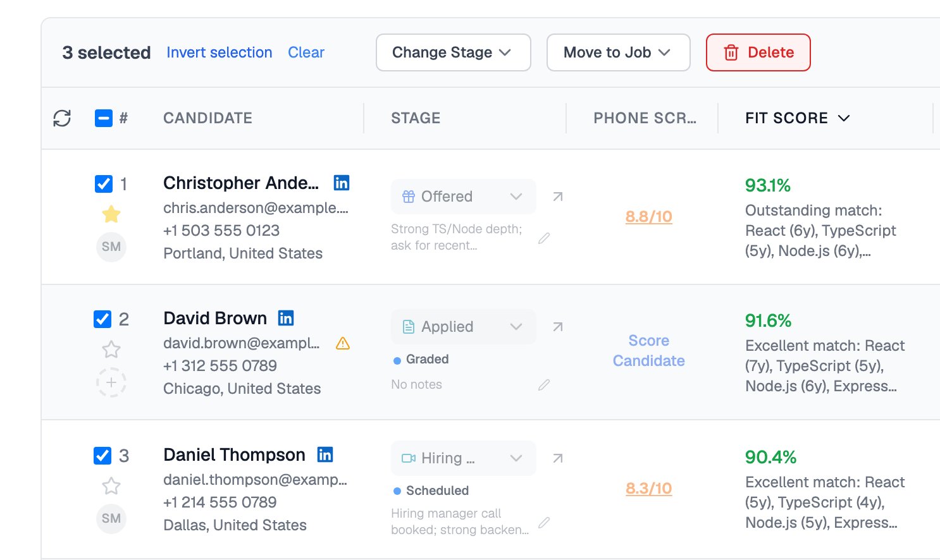Open Christopher Anderson's Offered stage dropdown
Image resolution: width=940 pixels, height=560 pixels.
463,197
